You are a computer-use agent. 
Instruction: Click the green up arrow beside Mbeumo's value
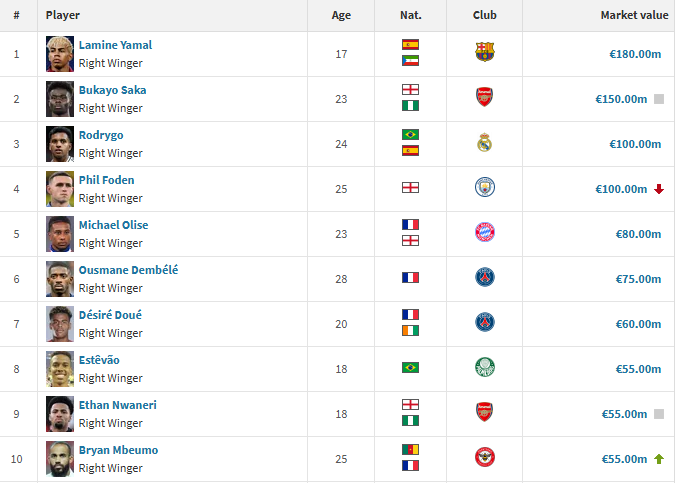pyautogui.click(x=659, y=459)
